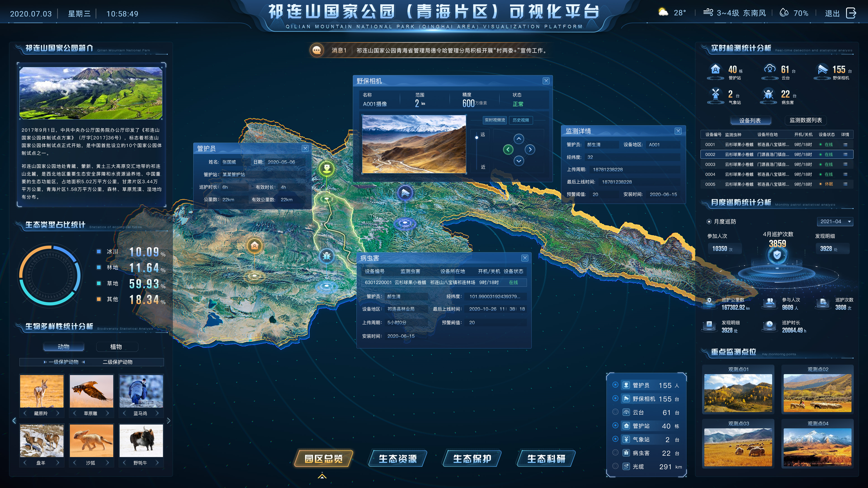Pan camera left with the green arrow

[x=508, y=150]
